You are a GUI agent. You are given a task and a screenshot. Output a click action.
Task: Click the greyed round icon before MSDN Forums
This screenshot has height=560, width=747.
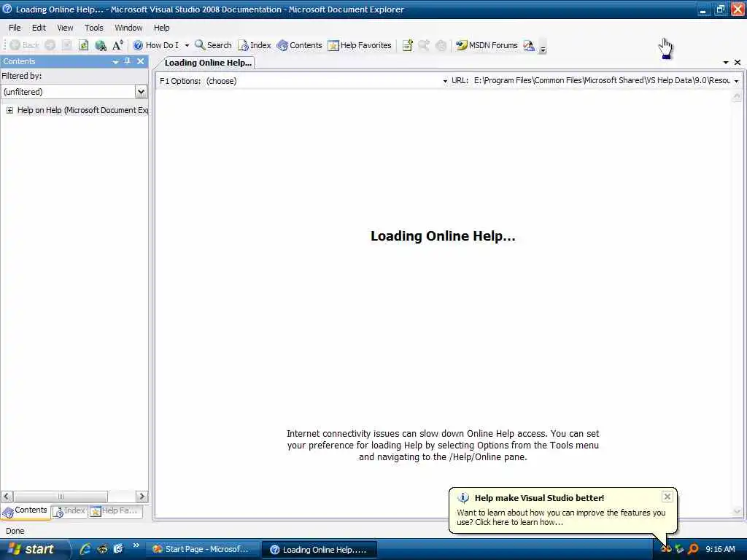pos(441,45)
